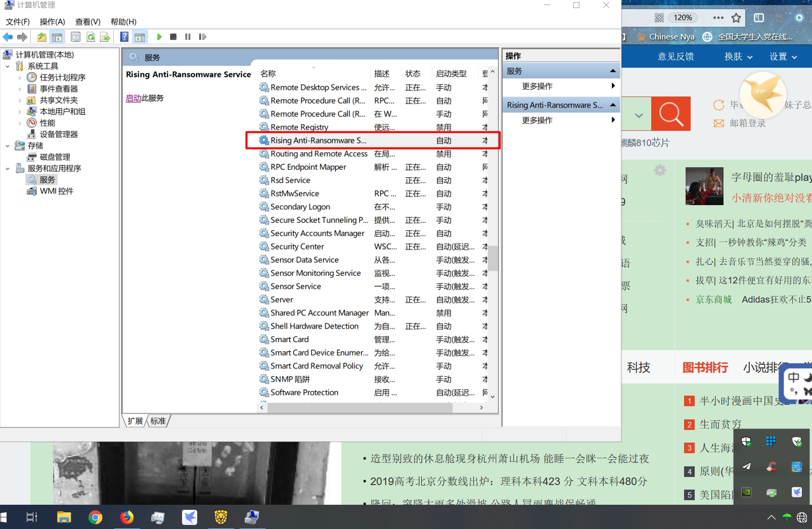Select 设备管理器 in the tree
The height and width of the screenshot is (529, 812).
[x=59, y=134]
